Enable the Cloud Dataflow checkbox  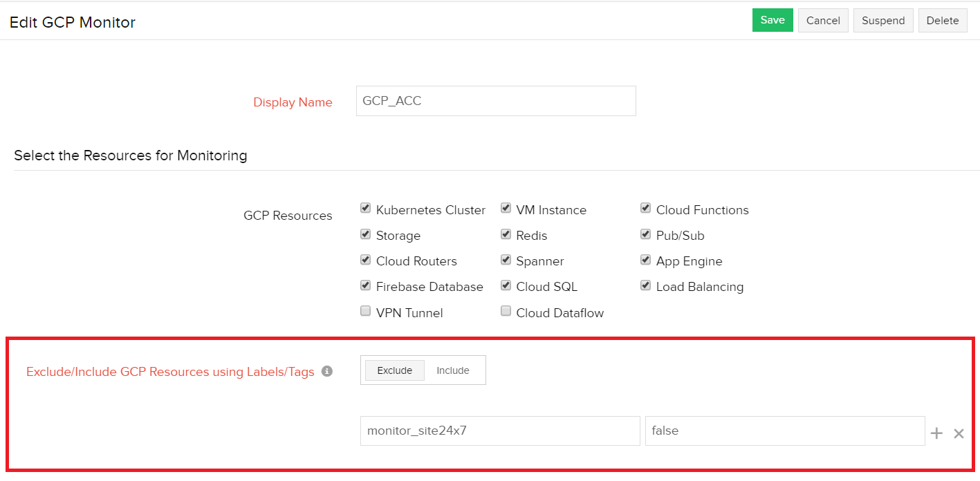(x=506, y=312)
